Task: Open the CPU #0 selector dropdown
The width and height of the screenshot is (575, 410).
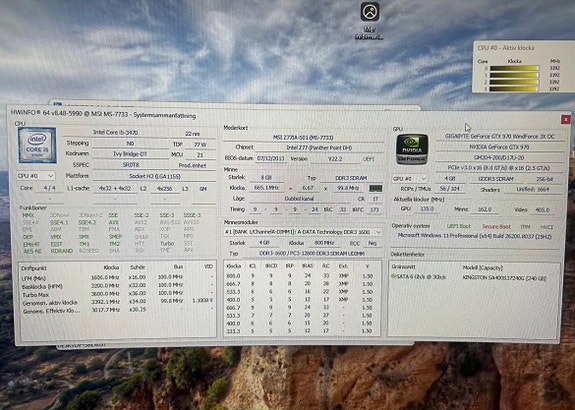Action: [x=36, y=176]
